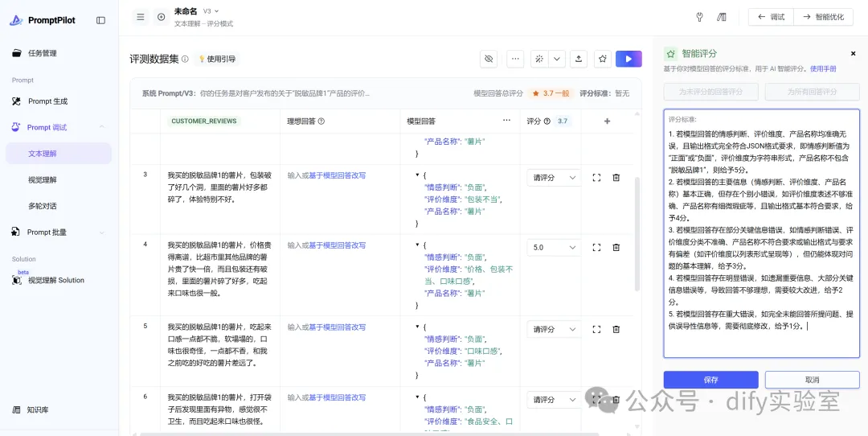Open the score dropdown for row 3
Viewport: 868px width, 436px height.
point(553,178)
